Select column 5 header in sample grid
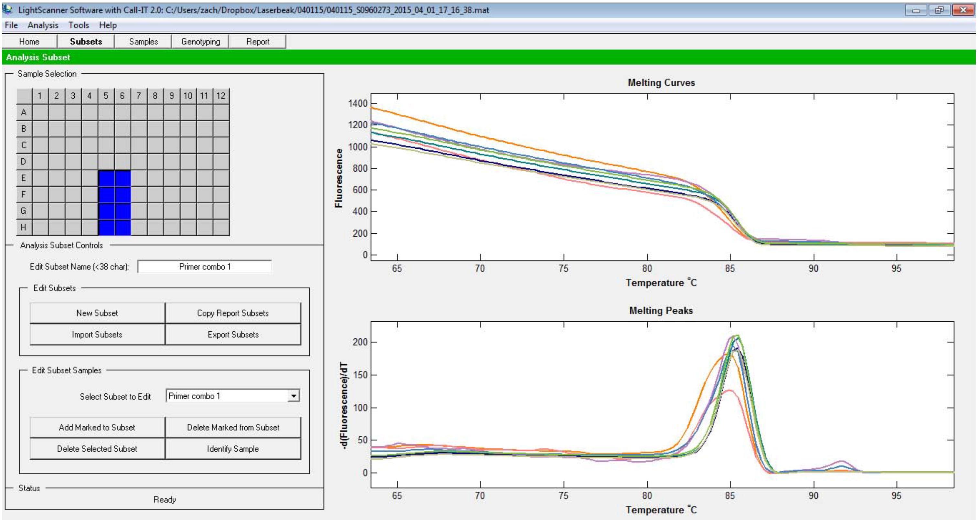 coord(106,96)
